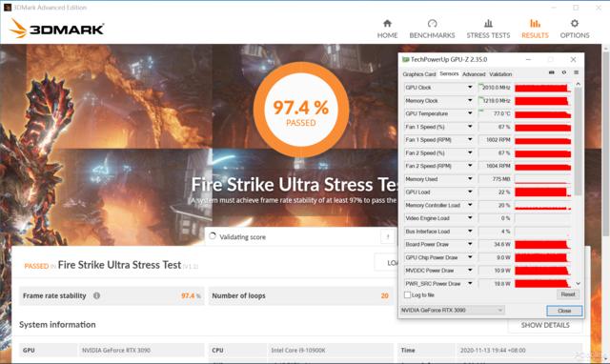Click the Frame rate stability 97.4 % value
Viewport: 610px width, 364px height.
coord(191,296)
